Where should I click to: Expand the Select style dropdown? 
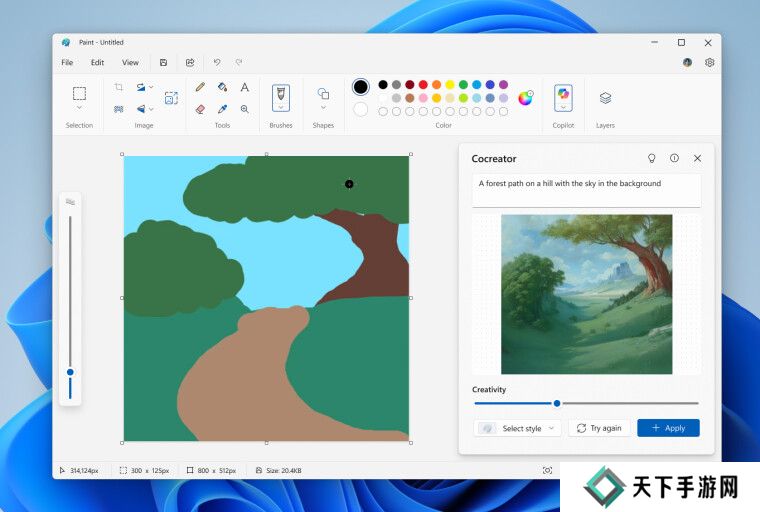click(x=517, y=428)
